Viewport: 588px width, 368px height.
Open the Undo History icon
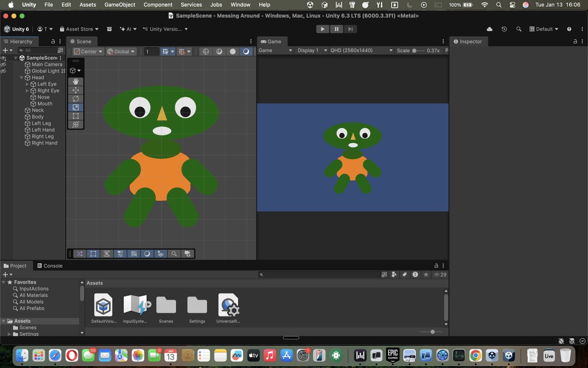pos(504,29)
